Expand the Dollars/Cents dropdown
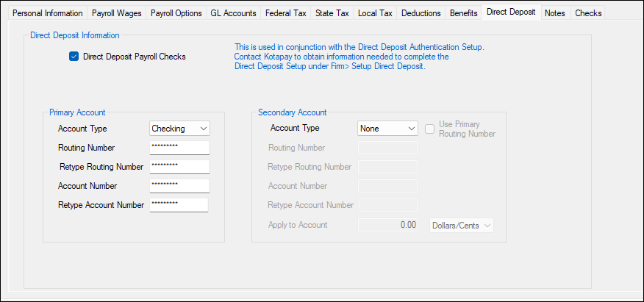This screenshot has width=644, height=302. [461, 226]
